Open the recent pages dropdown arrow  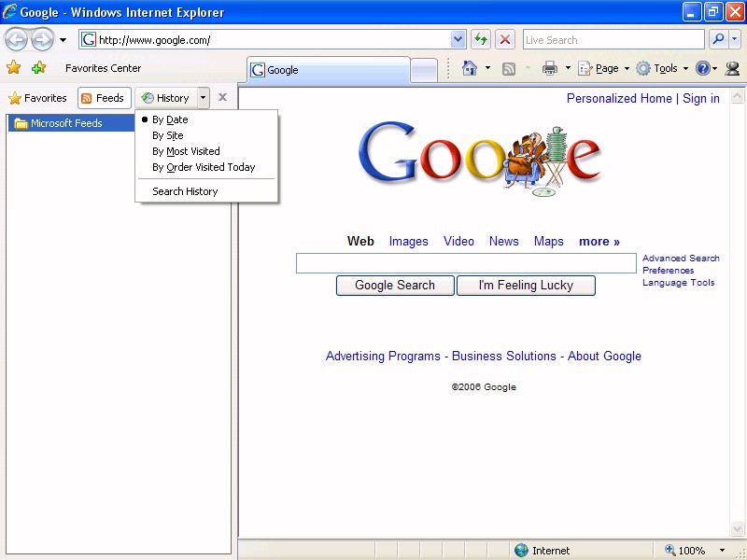click(63, 40)
